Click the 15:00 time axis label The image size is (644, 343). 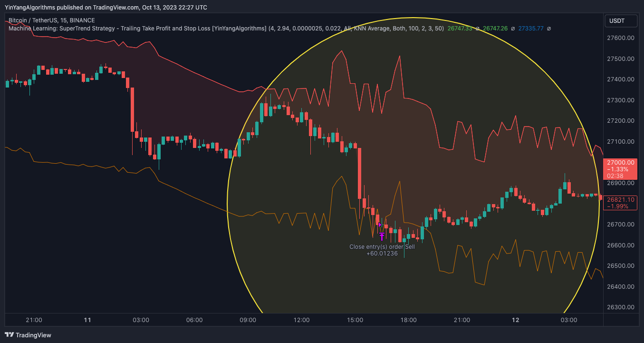tap(355, 320)
